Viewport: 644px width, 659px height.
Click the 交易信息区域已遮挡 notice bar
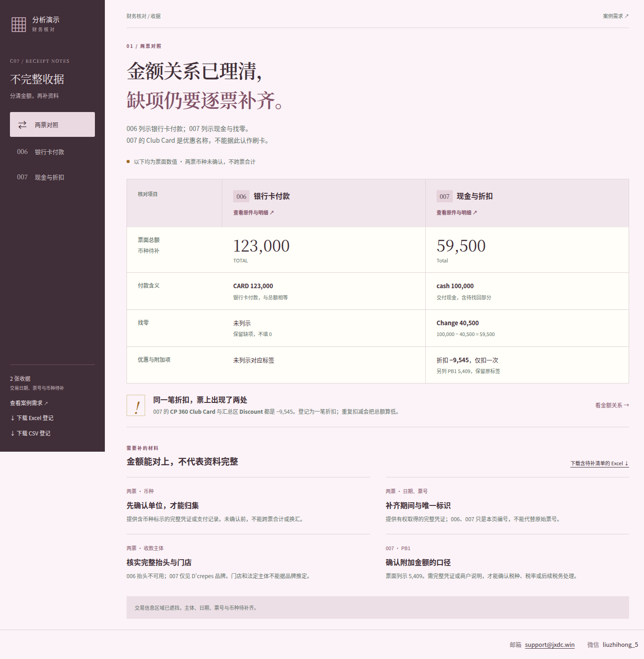point(378,608)
